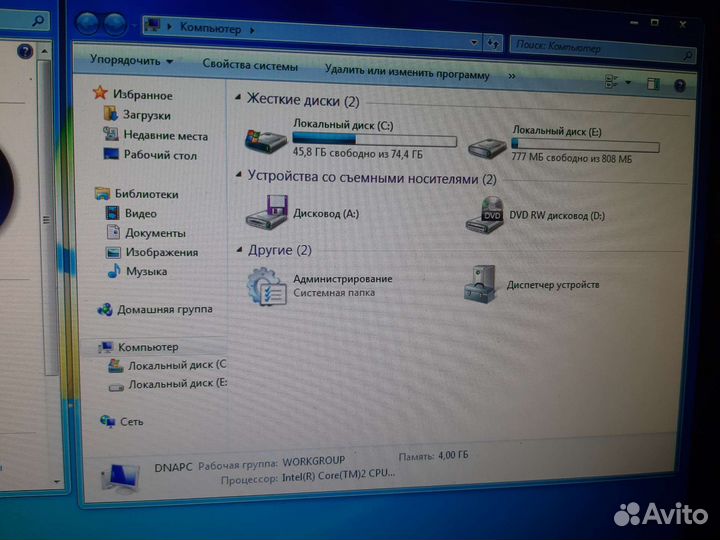Open Локальный диск (E:) drive icon
This screenshot has height=540, width=720.
(488, 146)
